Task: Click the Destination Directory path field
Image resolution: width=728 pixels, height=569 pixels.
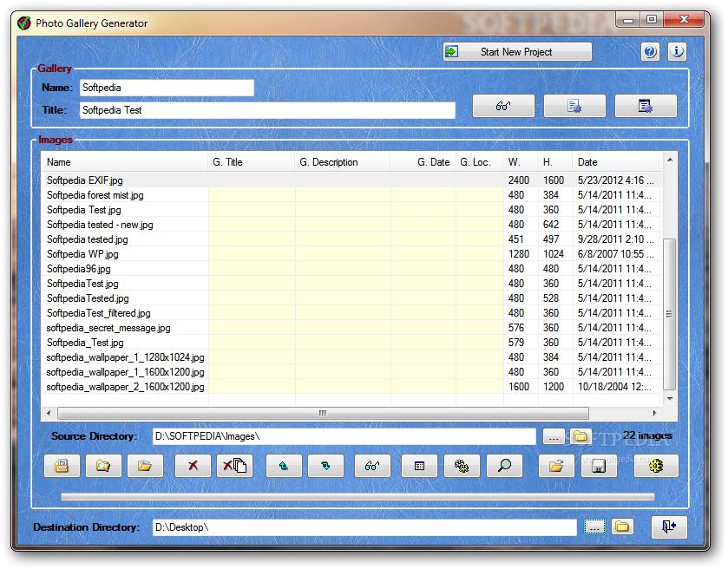Action: (x=365, y=527)
